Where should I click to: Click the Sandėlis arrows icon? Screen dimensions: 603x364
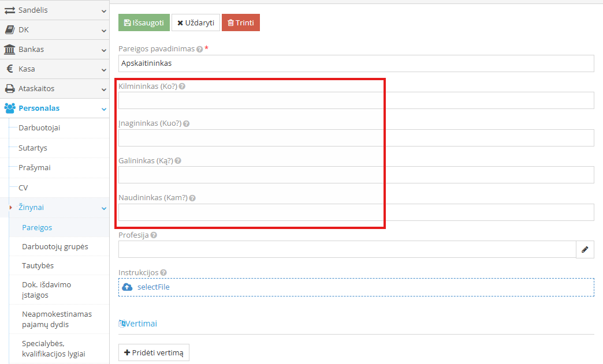(10, 10)
